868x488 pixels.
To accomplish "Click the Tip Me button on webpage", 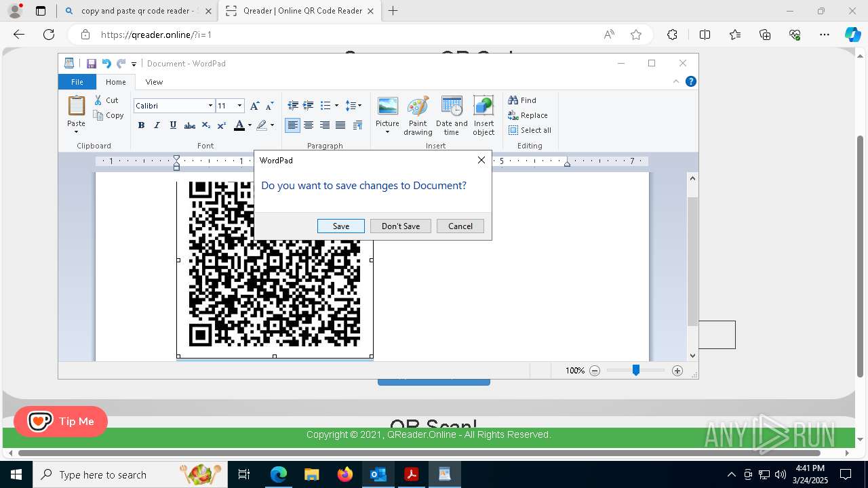I will click(x=60, y=422).
